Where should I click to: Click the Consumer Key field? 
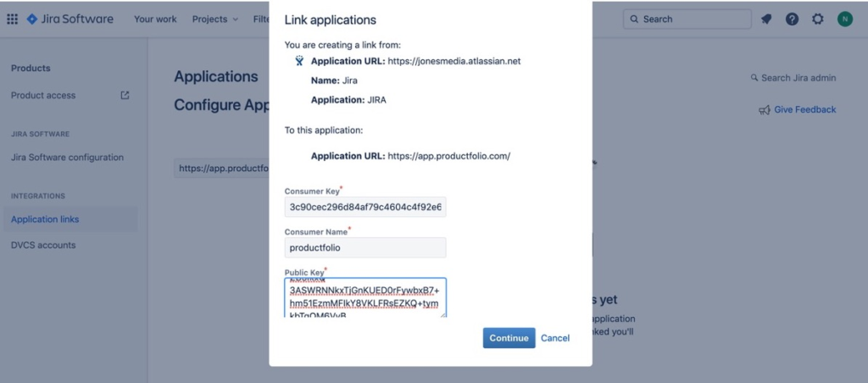[365, 207]
